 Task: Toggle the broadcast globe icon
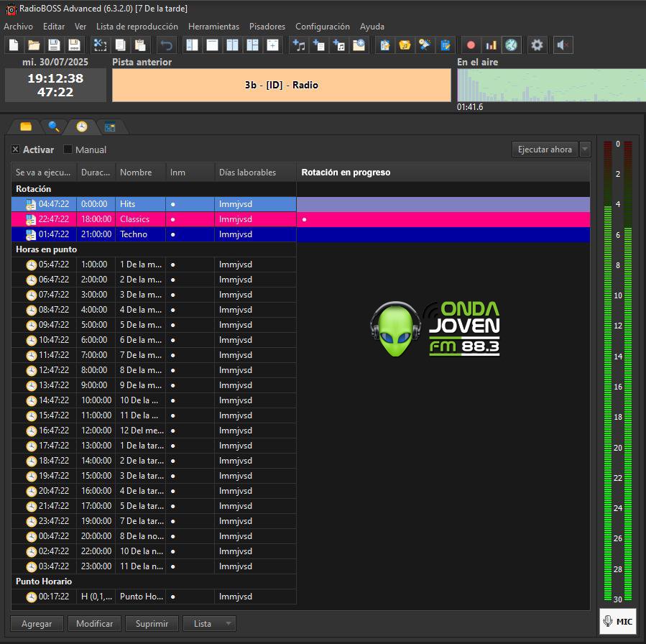click(512, 45)
